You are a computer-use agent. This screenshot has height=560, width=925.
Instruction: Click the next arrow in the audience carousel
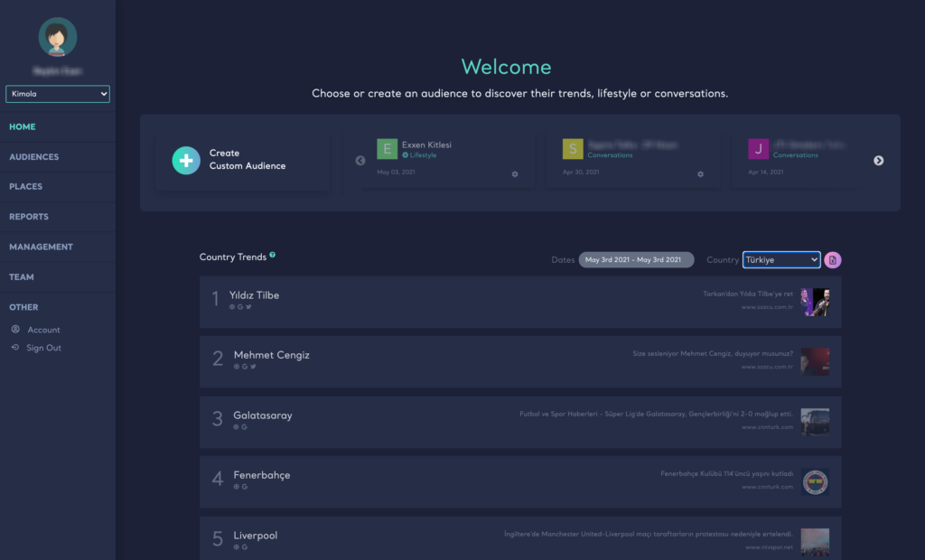tap(878, 161)
